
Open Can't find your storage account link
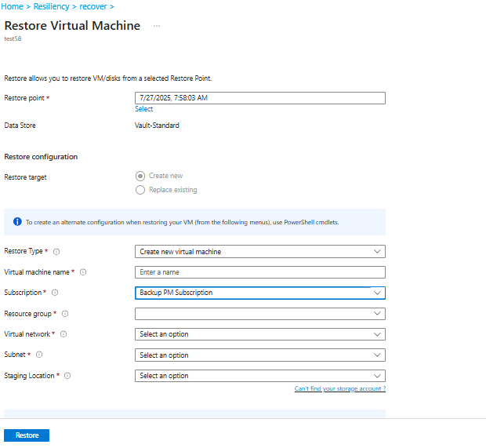click(340, 388)
